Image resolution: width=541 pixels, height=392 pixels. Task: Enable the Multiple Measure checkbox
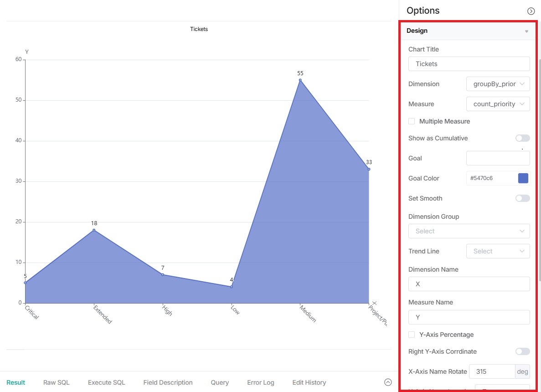tap(412, 121)
